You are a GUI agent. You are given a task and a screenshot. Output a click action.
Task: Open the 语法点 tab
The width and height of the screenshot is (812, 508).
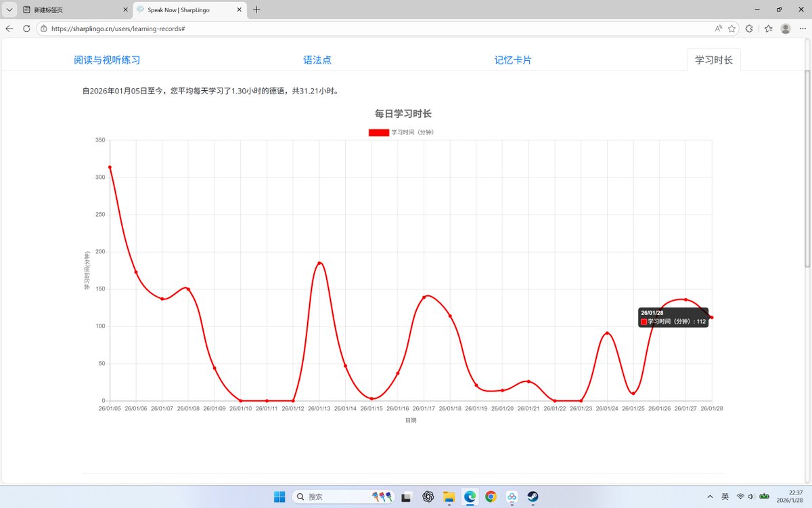coord(317,60)
